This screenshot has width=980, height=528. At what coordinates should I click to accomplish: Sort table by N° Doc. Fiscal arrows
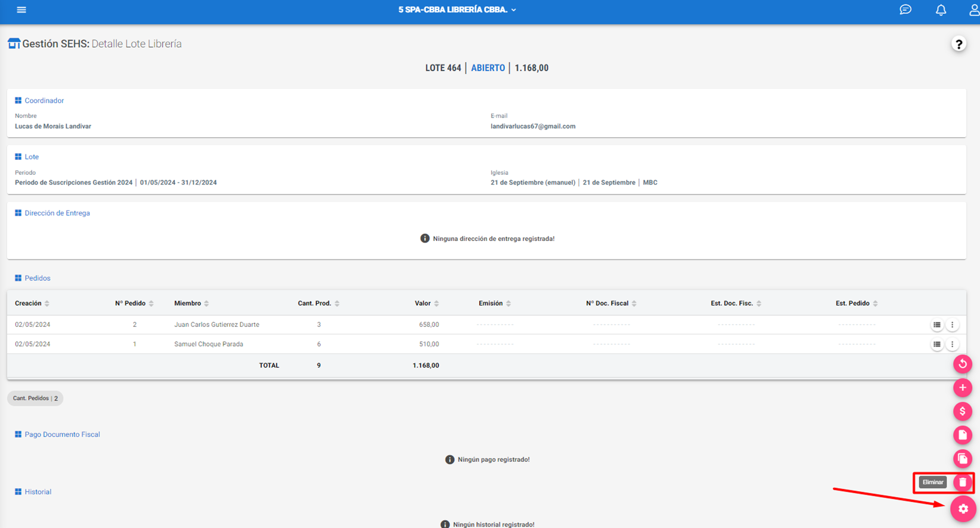[x=634, y=304]
